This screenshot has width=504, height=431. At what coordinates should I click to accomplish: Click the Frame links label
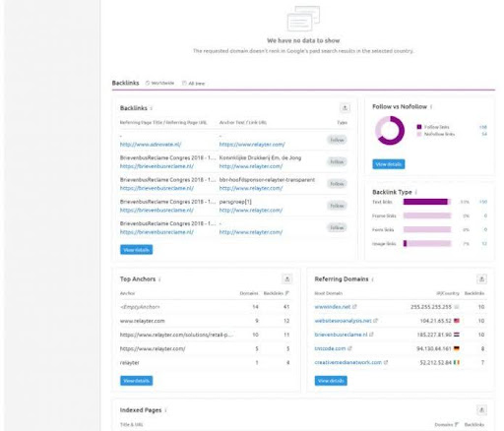click(x=384, y=215)
